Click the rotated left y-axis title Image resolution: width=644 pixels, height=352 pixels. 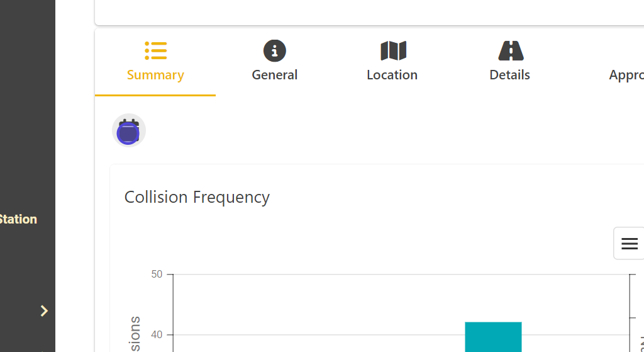coord(135,335)
